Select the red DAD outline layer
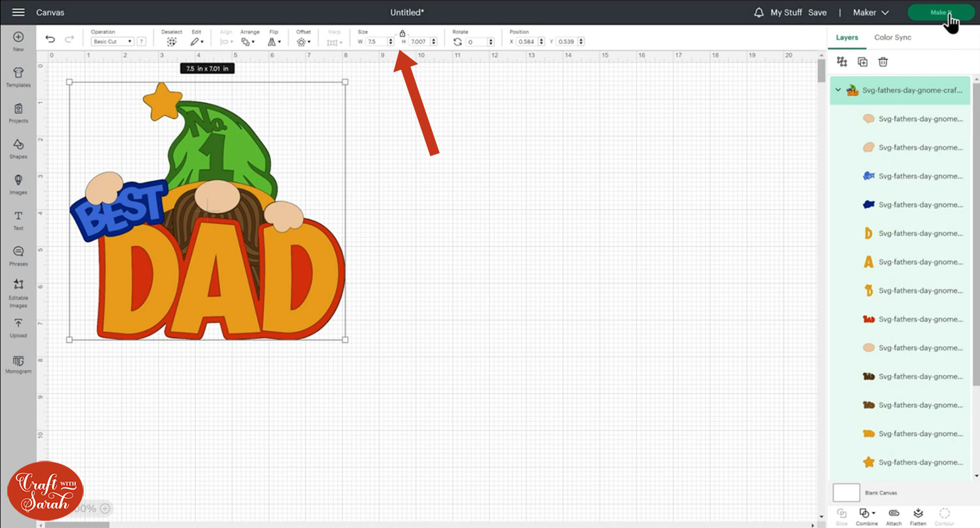This screenshot has height=528, width=980. point(900,319)
